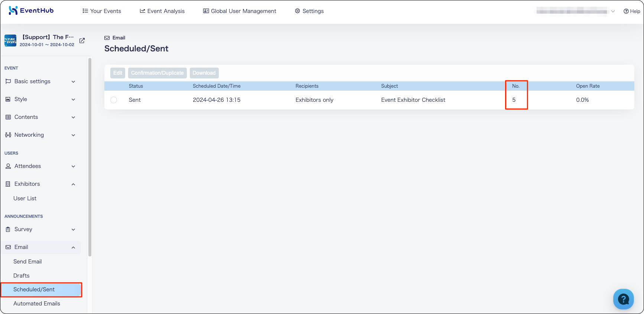Click the Download button
This screenshot has height=314, width=644.
pos(204,73)
